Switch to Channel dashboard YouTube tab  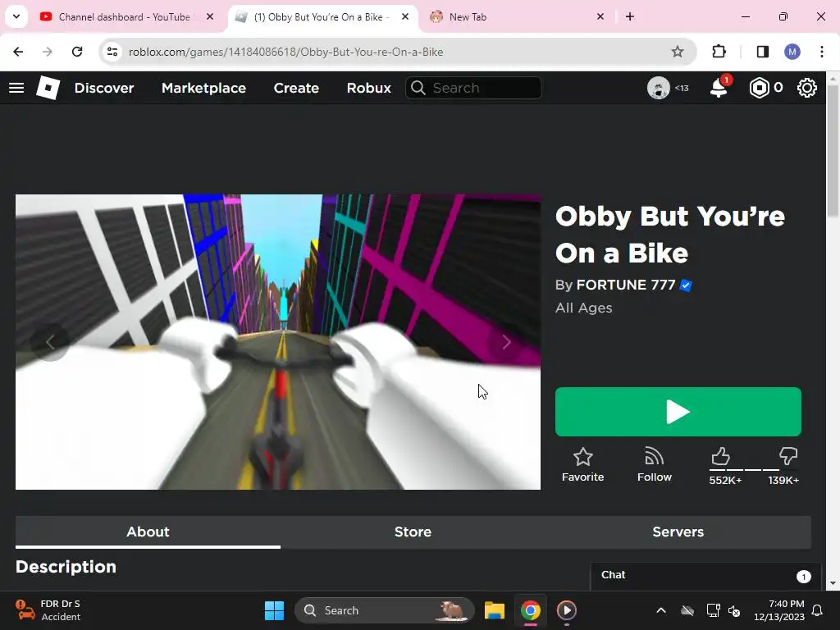[127, 16]
